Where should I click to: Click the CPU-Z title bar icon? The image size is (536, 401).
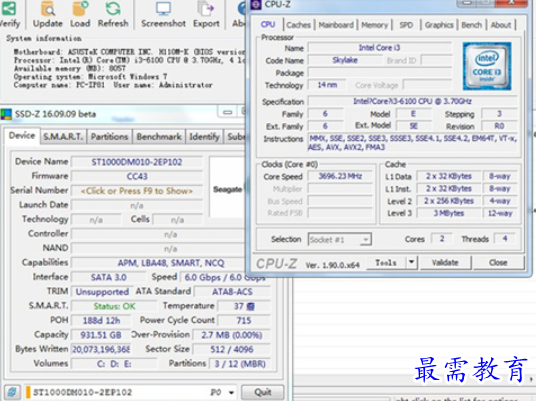[255, 4]
